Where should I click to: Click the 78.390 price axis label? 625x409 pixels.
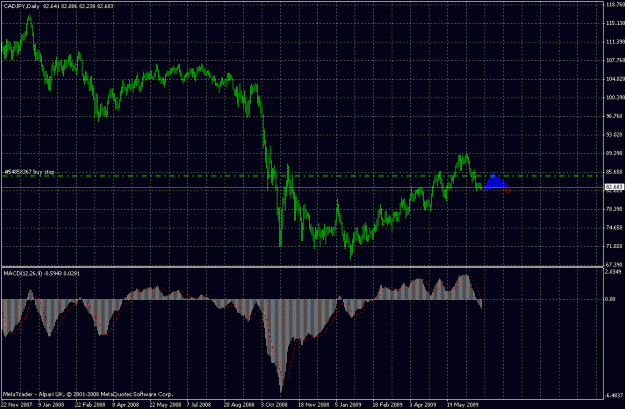pos(615,209)
